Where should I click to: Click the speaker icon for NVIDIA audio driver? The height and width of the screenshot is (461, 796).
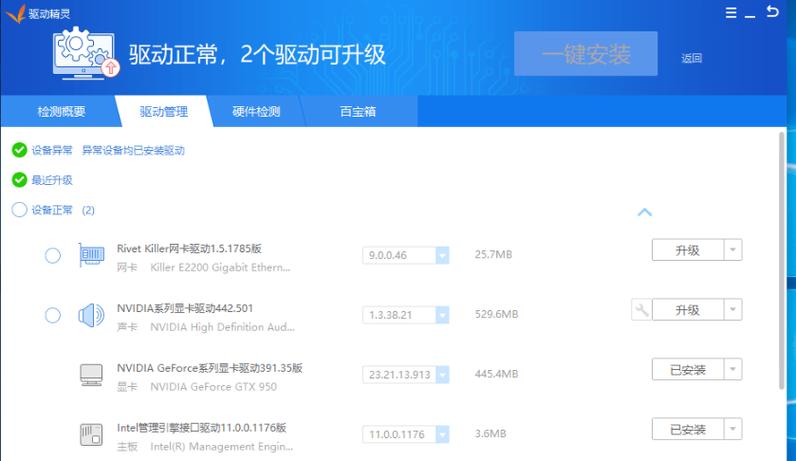pyautogui.click(x=91, y=315)
